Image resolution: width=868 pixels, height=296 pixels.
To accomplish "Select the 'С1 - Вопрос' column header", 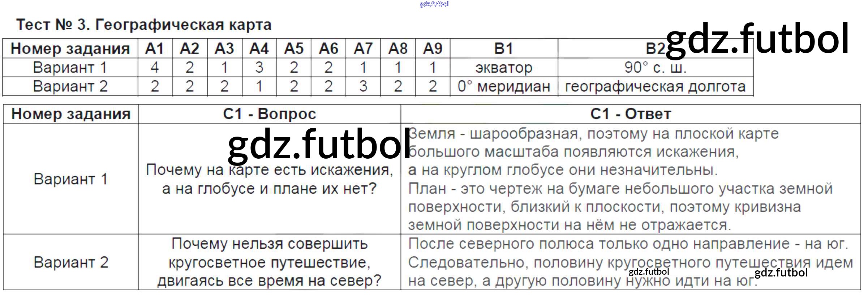I will 269,114.
